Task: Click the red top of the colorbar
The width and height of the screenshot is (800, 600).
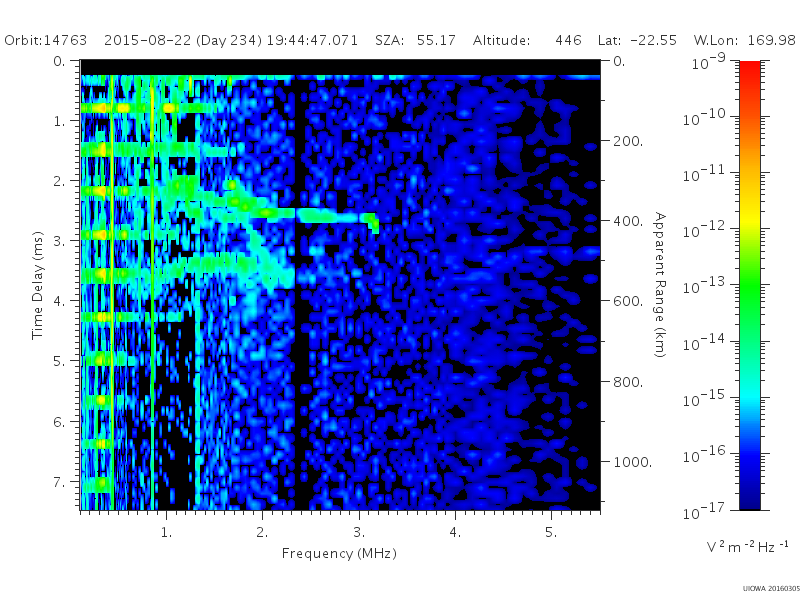Action: tap(749, 69)
